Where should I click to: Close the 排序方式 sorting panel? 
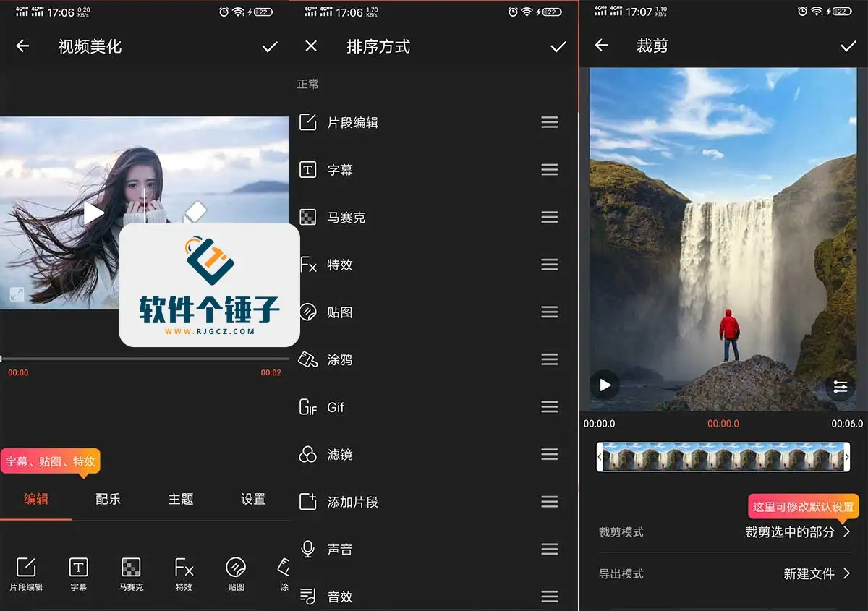coord(311,46)
